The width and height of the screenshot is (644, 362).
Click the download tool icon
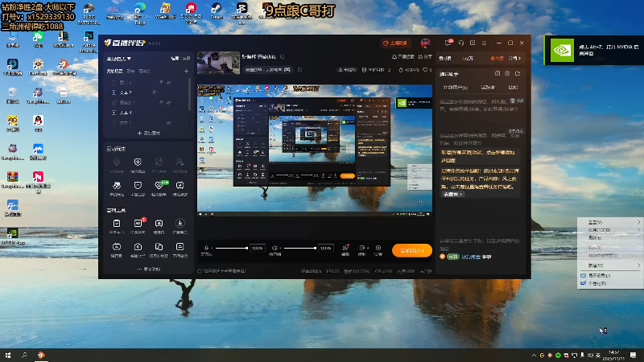pyautogui.click(x=180, y=224)
